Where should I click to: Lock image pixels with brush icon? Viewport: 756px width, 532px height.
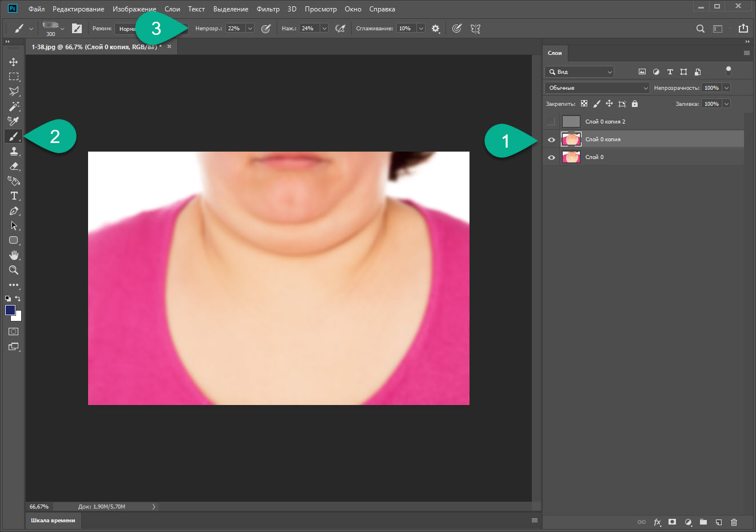coord(596,104)
